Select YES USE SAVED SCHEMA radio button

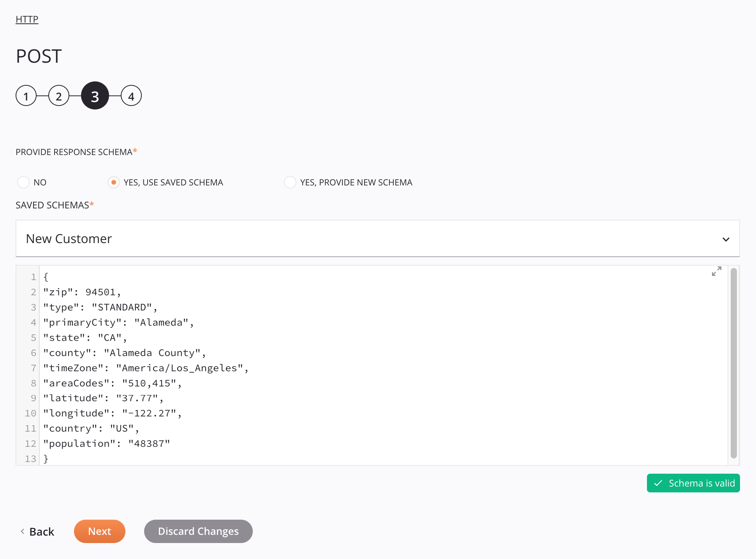[x=113, y=182]
